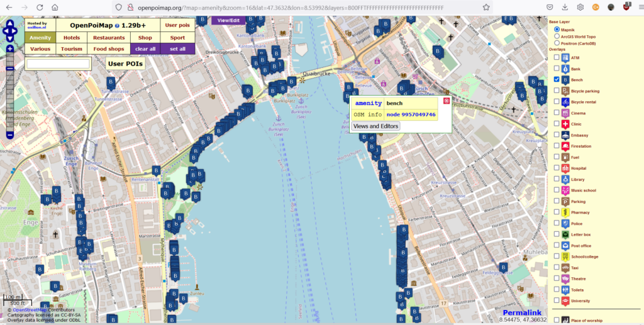This screenshot has width=644, height=325.
Task: Open the oxilion.nl host link
Action: pos(36,27)
